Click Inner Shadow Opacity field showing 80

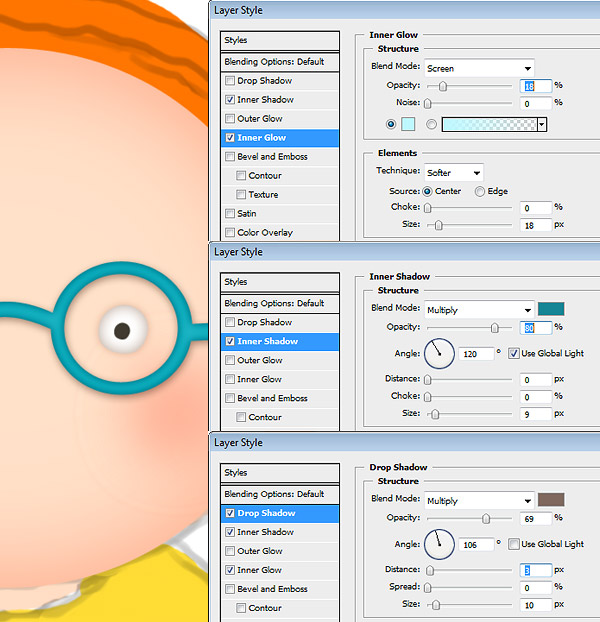tap(535, 328)
